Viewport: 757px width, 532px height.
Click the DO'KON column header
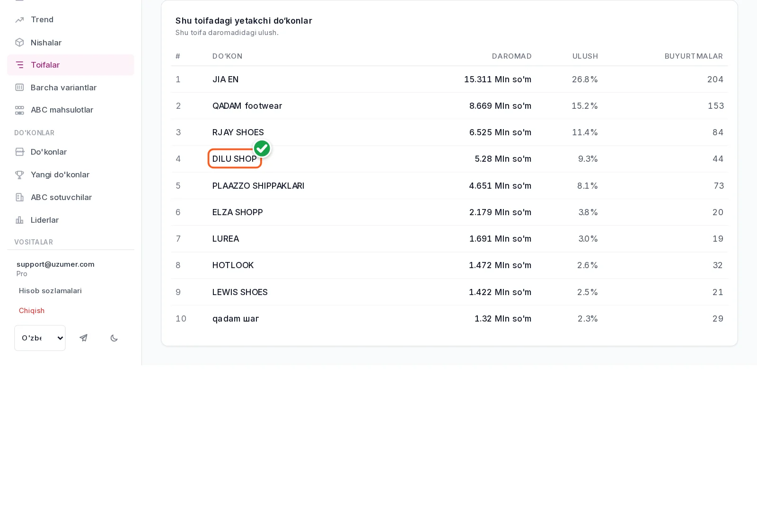coord(227,56)
